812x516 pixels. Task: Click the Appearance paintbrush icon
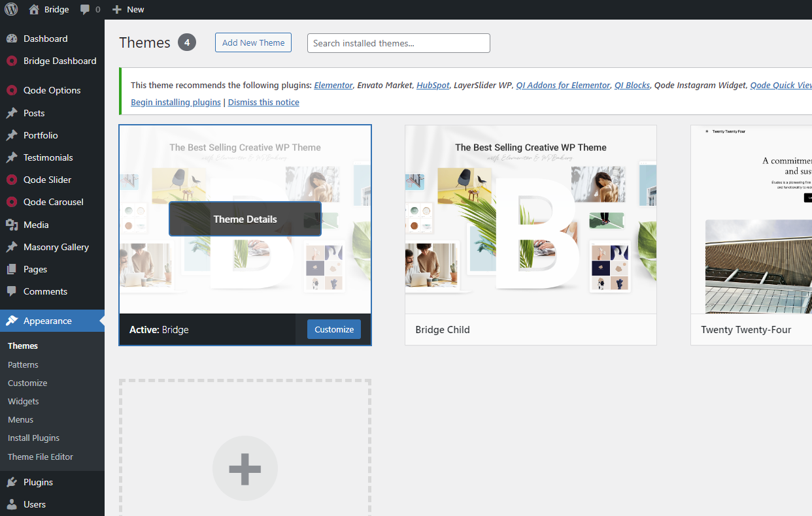coord(12,321)
